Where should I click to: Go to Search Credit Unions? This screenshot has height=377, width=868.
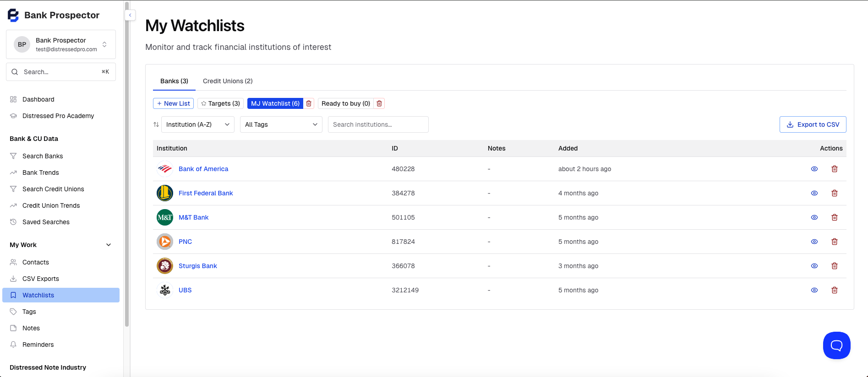coord(61,189)
